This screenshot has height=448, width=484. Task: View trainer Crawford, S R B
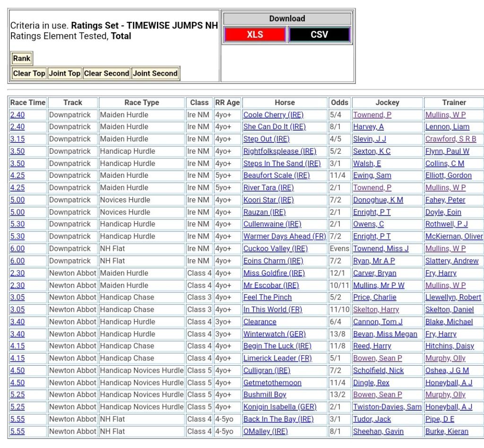(x=450, y=139)
